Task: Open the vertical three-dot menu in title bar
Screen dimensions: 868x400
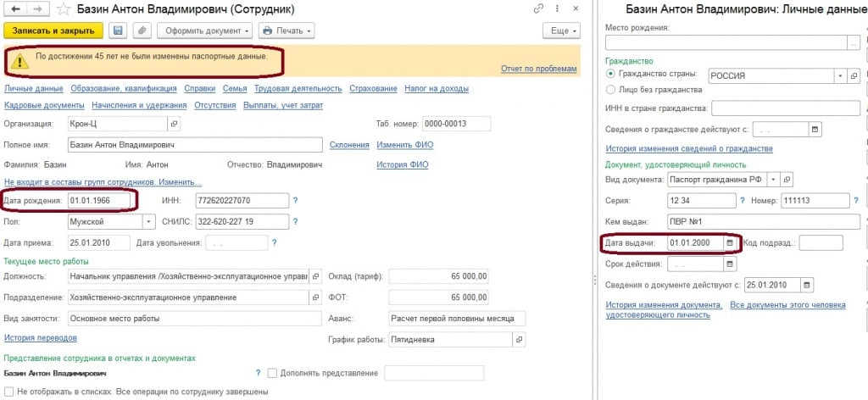Action: point(558,8)
